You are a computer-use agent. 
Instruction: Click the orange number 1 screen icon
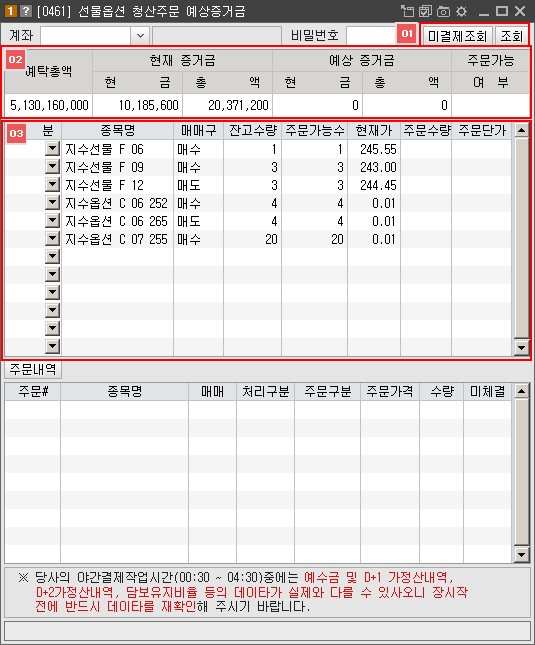pyautogui.click(x=10, y=11)
